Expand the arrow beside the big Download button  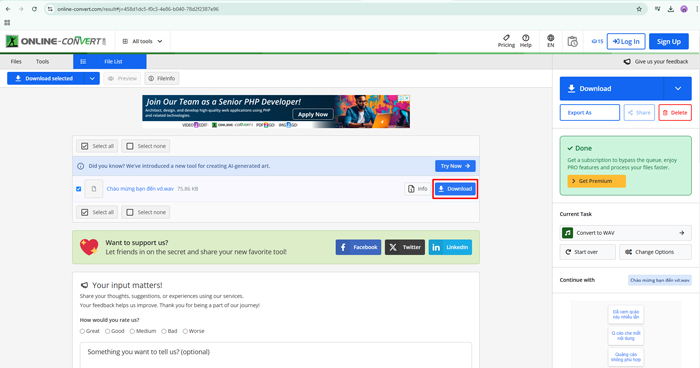point(678,88)
